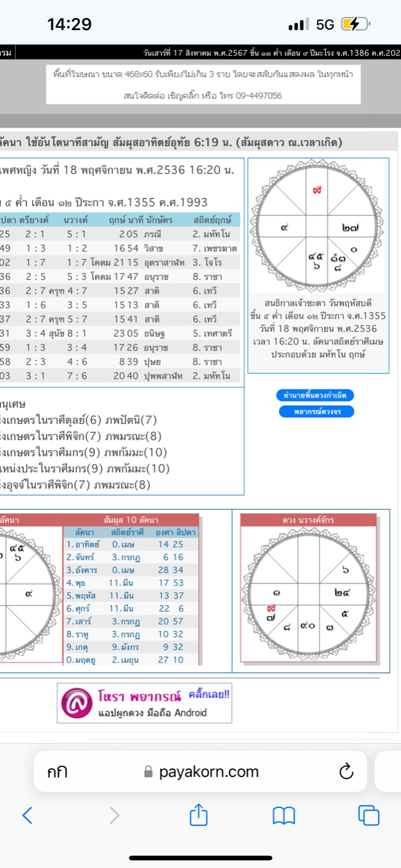Show open tabs overview icon
This screenshot has width=401, height=868.
(x=369, y=815)
